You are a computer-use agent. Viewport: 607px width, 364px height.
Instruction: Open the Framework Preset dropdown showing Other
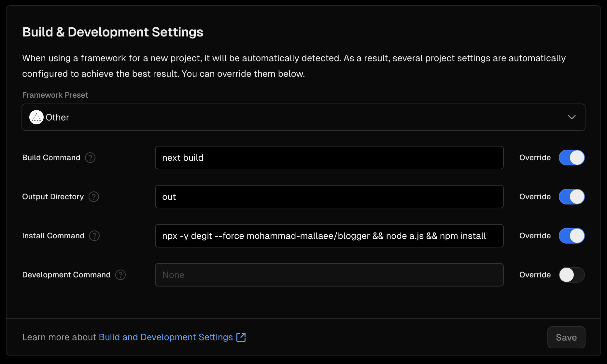pyautogui.click(x=303, y=117)
